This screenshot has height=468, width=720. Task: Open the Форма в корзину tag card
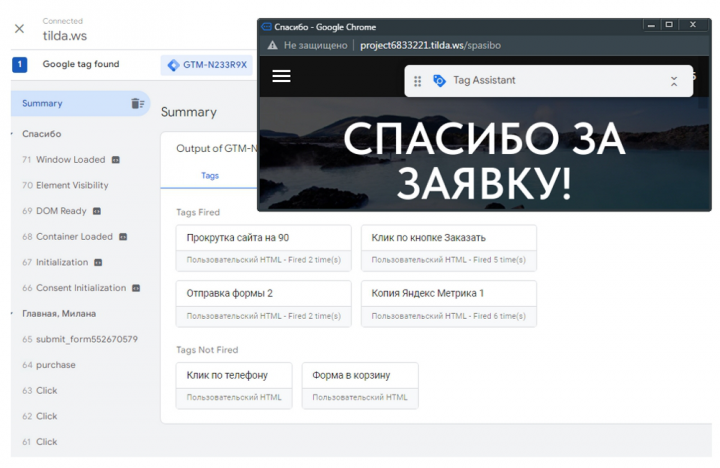click(x=360, y=386)
